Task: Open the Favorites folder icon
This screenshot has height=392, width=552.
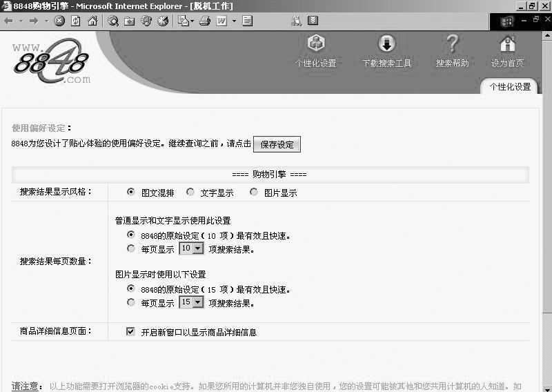Action: click(130, 21)
